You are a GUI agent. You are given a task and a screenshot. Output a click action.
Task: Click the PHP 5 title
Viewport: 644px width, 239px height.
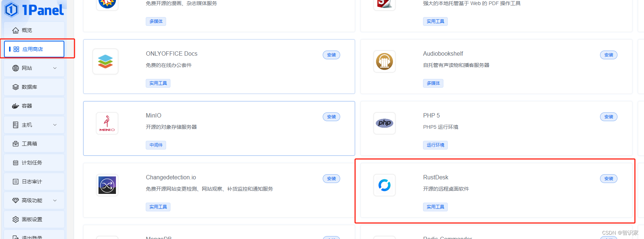pyautogui.click(x=431, y=115)
